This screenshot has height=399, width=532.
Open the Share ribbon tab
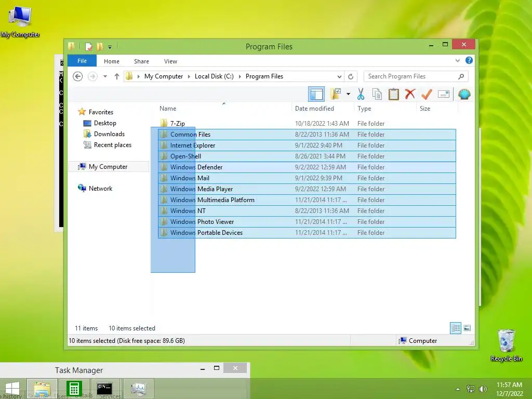(x=141, y=61)
